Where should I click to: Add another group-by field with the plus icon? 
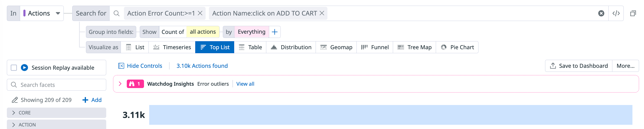tap(275, 32)
